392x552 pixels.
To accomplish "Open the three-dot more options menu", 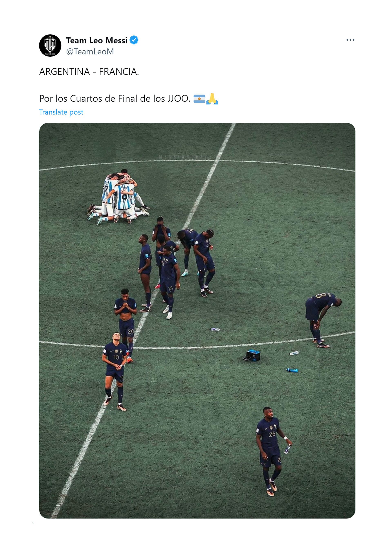I will [350, 40].
